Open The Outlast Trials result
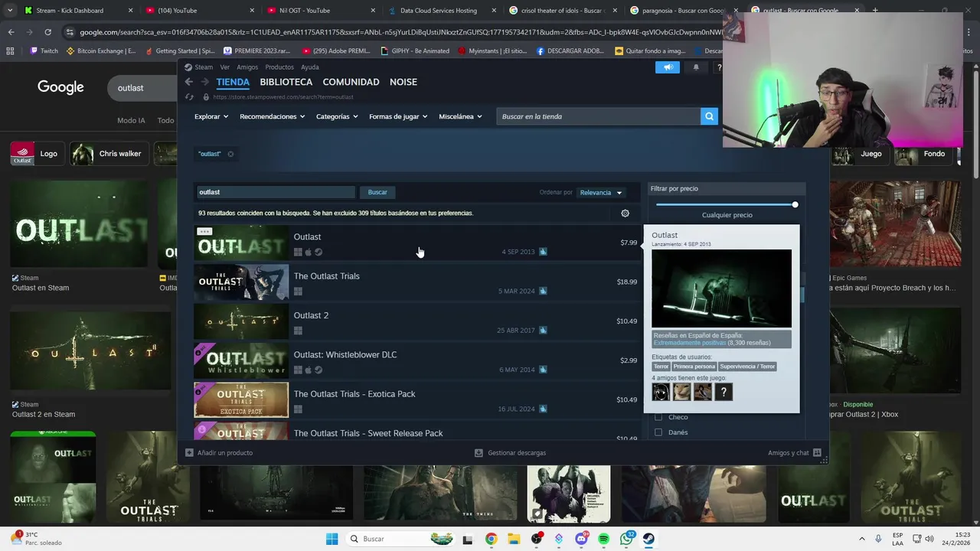Image resolution: width=980 pixels, height=551 pixels. pos(417,282)
